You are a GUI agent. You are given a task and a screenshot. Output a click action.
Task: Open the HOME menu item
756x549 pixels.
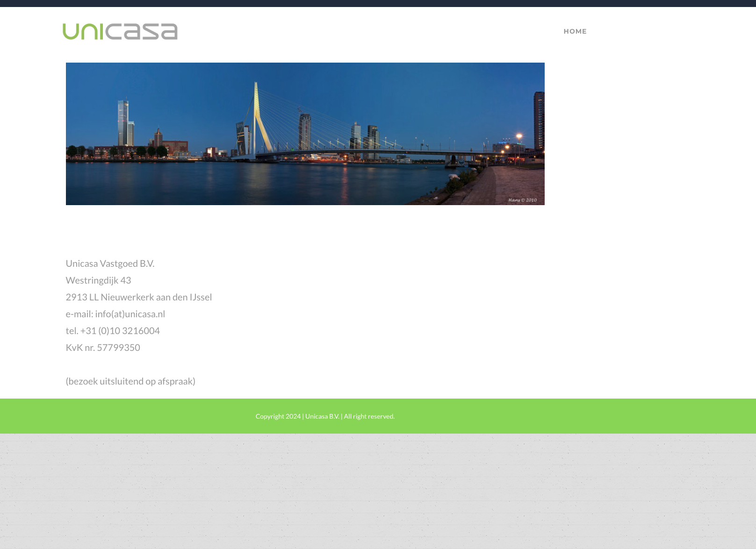575,31
